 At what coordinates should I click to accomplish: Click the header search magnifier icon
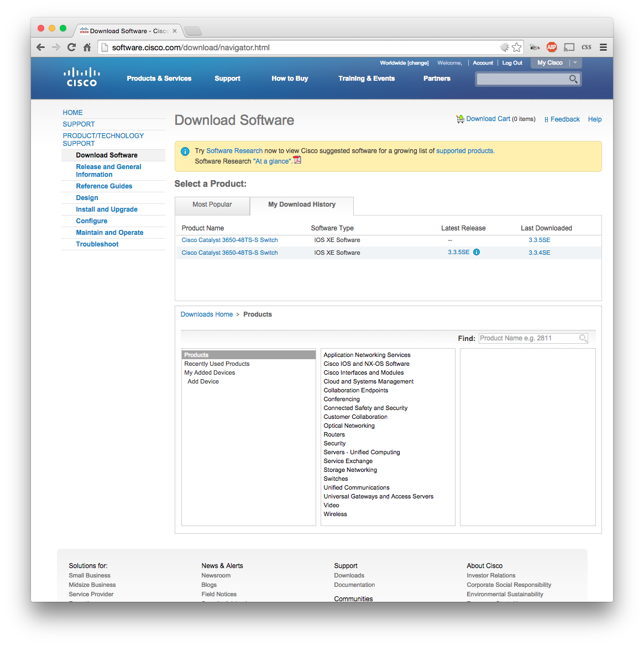click(x=573, y=78)
